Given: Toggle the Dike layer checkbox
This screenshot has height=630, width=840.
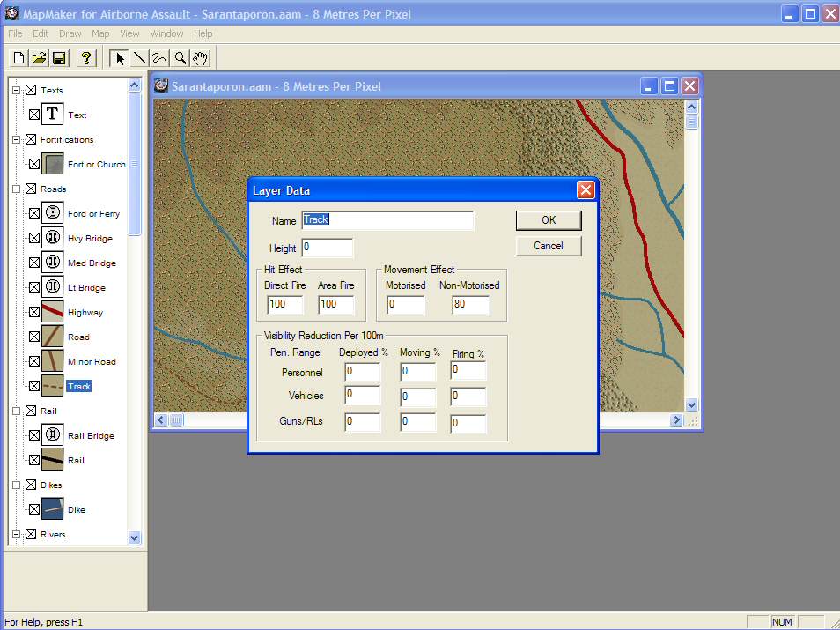Looking at the screenshot, I should pos(34,509).
